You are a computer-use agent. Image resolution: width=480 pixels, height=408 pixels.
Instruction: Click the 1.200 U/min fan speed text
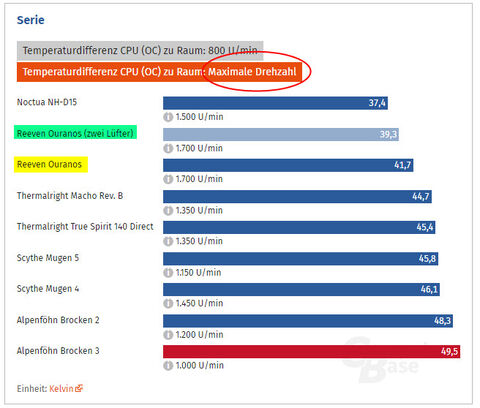click(199, 335)
